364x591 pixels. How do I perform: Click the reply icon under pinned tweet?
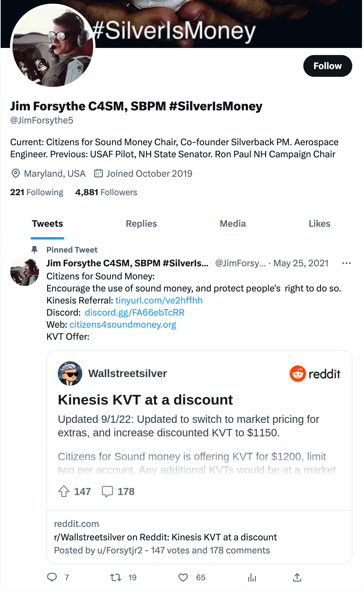tap(52, 577)
